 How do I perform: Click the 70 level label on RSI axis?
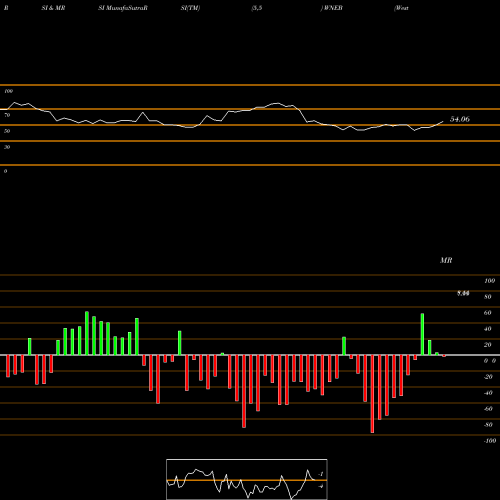pos(7,115)
